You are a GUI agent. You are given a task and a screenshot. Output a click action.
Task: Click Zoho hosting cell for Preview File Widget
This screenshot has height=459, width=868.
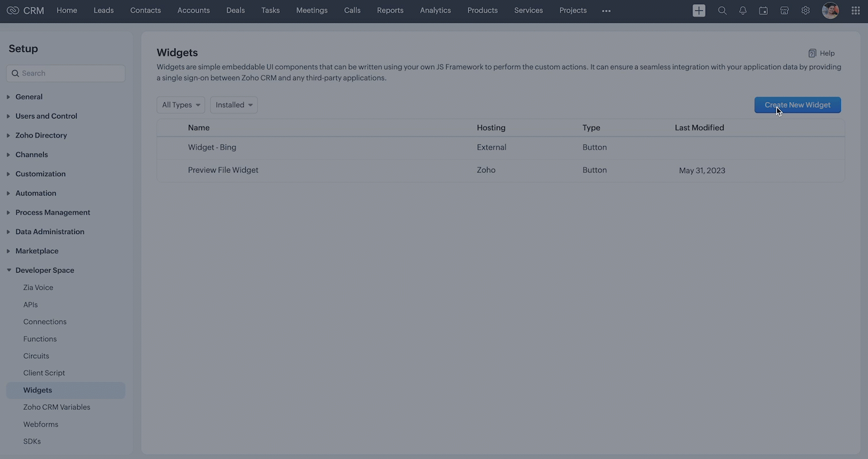coord(486,170)
